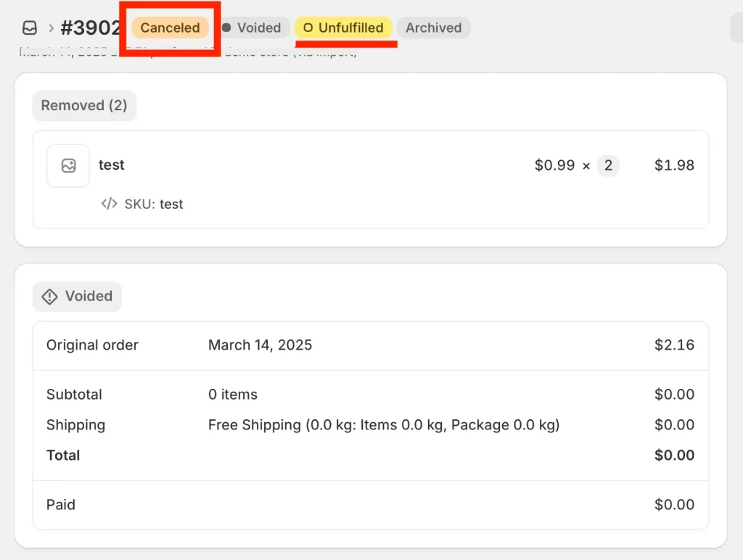The height and width of the screenshot is (560, 743).
Task: Click the yellow Unfulfilled status badge
Action: (x=343, y=28)
